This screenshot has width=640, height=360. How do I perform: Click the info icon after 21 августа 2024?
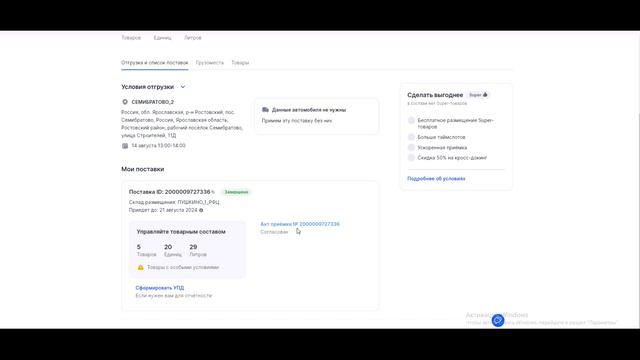click(201, 210)
